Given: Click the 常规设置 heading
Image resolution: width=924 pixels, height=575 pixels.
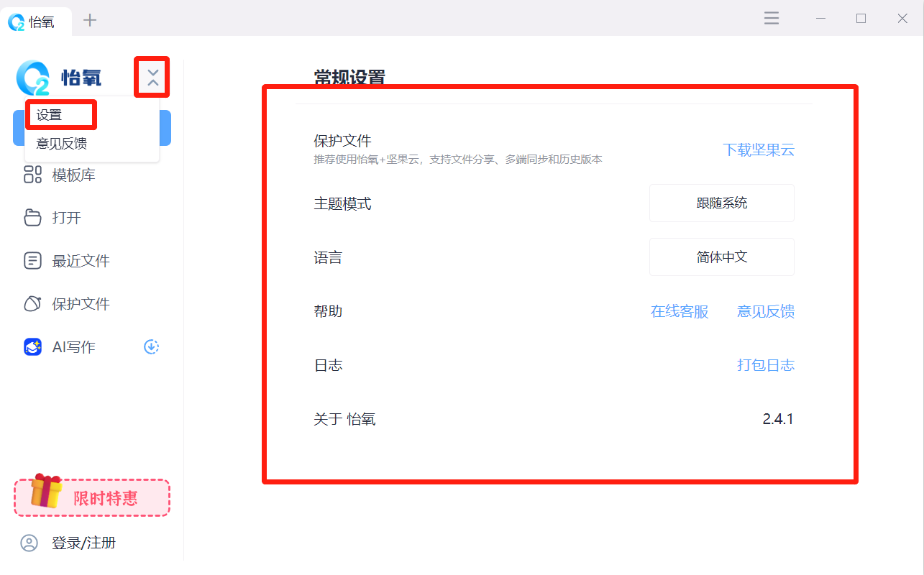Looking at the screenshot, I should [349, 77].
